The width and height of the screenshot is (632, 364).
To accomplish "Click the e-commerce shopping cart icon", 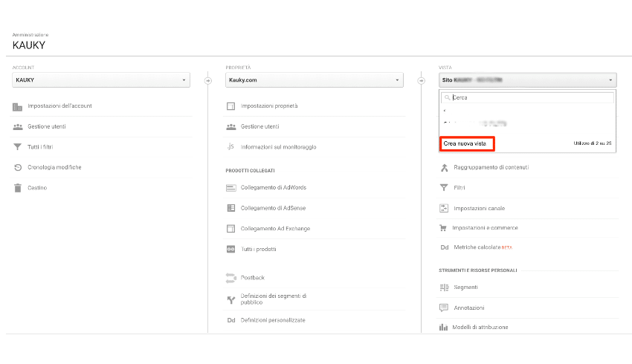I will click(x=443, y=228).
